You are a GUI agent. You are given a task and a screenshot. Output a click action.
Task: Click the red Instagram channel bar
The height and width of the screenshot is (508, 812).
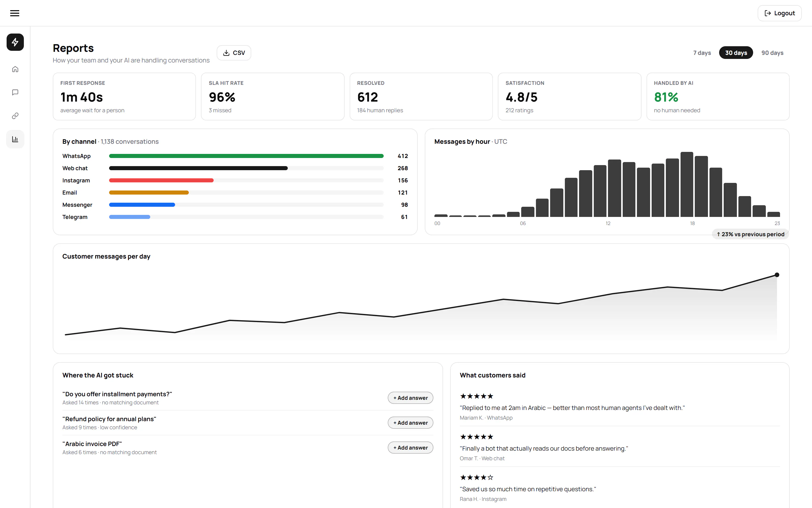[x=161, y=180]
